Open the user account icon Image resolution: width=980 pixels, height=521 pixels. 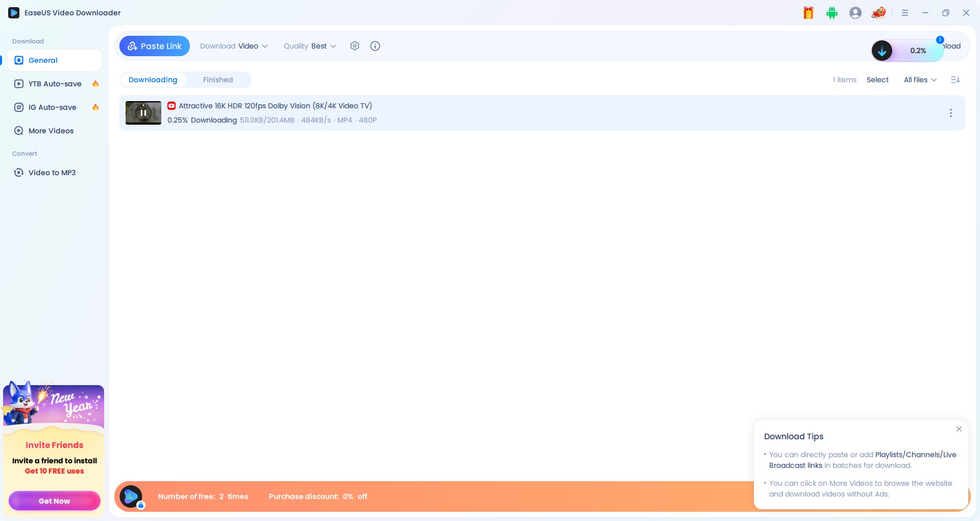tap(856, 12)
